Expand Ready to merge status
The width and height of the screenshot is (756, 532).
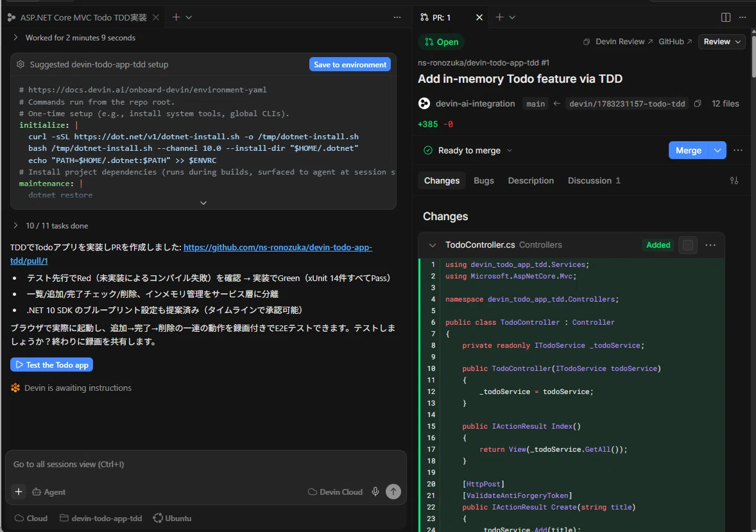pos(467,150)
